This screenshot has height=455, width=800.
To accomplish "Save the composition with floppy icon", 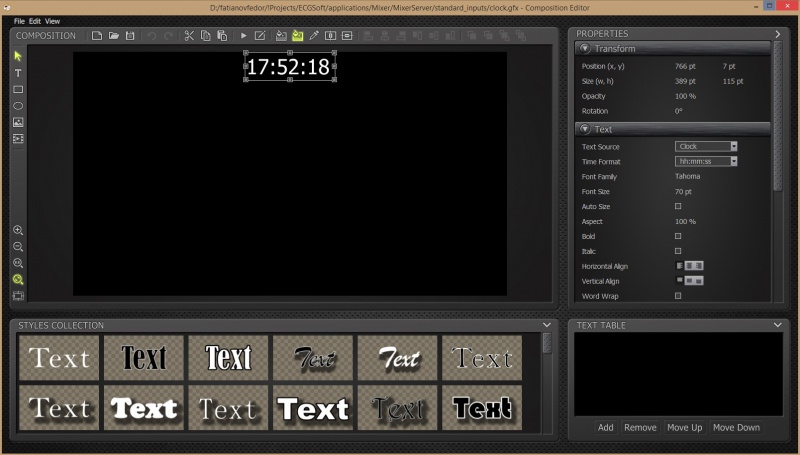I will tap(130, 36).
